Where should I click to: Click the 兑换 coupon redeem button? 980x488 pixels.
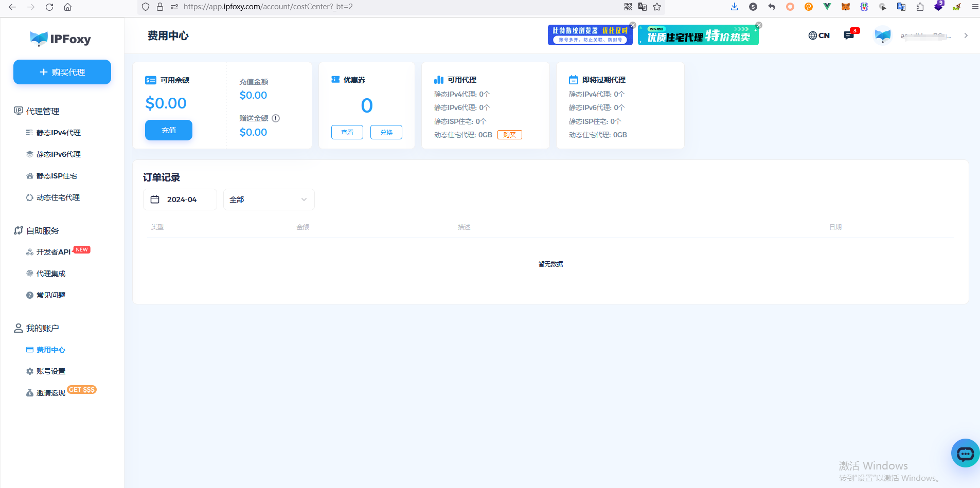point(386,132)
